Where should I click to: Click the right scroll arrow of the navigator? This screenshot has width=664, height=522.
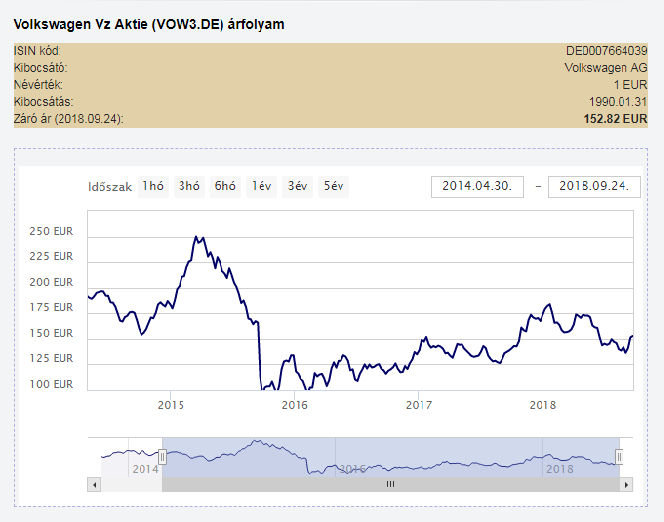[626, 484]
